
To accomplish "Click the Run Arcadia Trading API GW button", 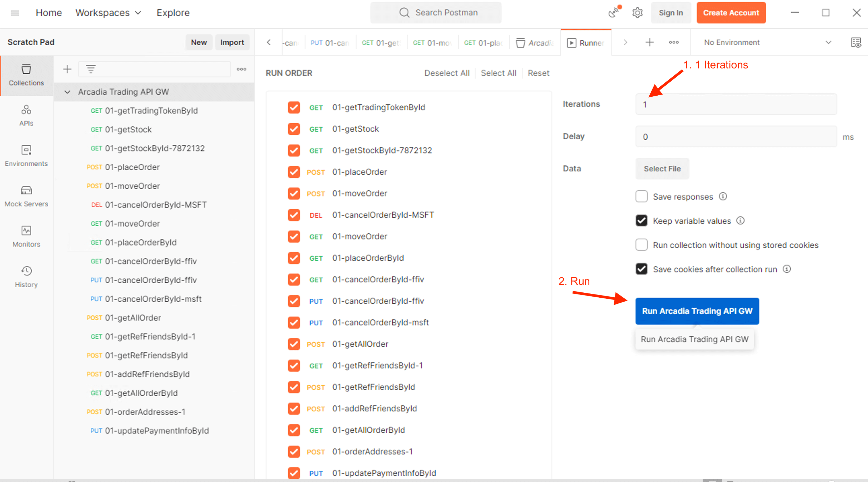I will (x=697, y=311).
